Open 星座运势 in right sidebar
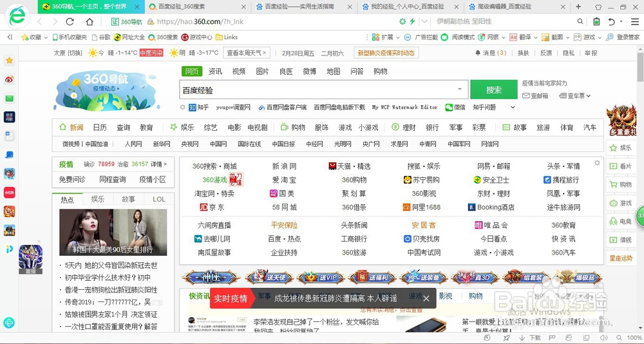 (621, 258)
